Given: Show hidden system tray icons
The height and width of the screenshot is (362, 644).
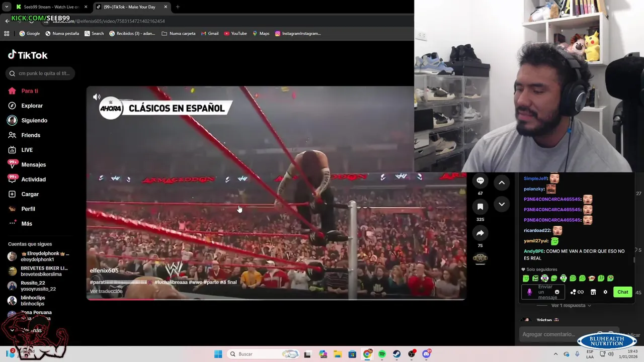Looking at the screenshot, I should tap(555, 354).
